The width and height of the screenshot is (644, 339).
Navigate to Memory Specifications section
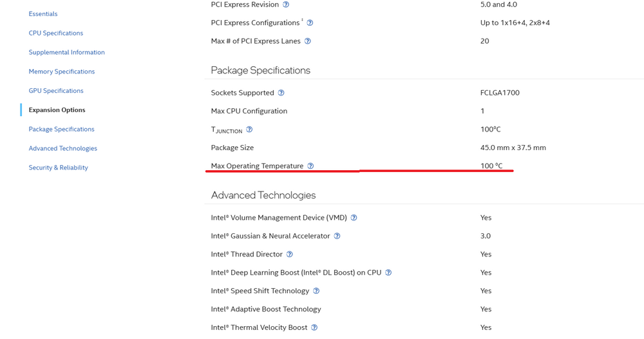click(62, 72)
